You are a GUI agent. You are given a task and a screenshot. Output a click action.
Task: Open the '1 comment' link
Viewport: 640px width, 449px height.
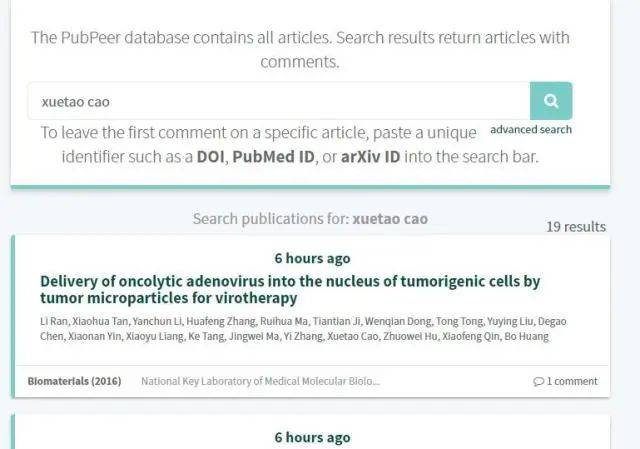(x=566, y=381)
